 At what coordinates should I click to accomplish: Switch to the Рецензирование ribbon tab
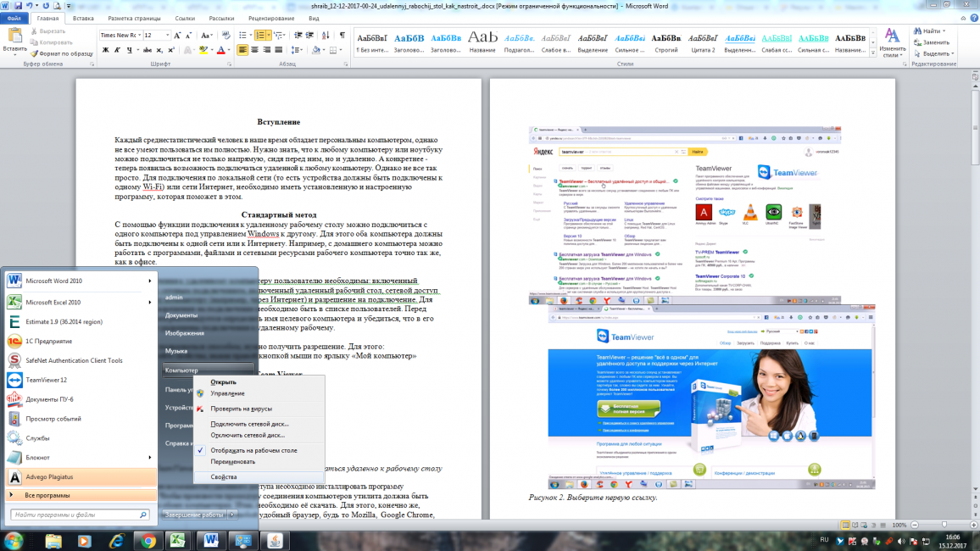271,19
